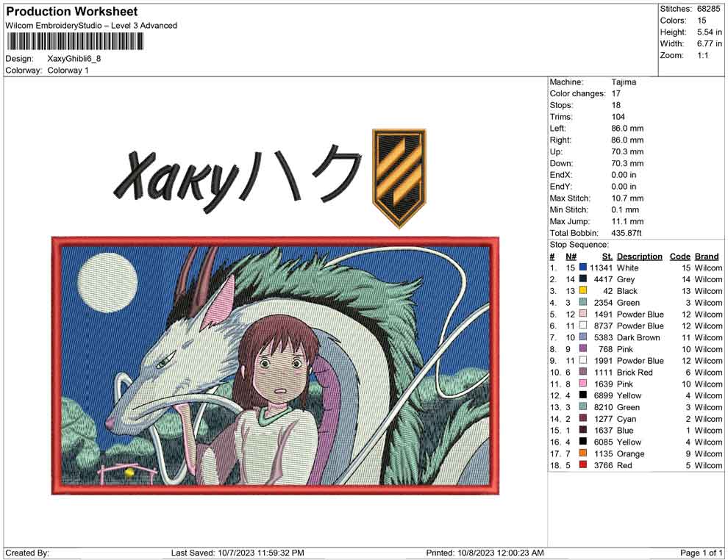Viewport: 728px width, 560px height.
Task: Click the 'Printed: 10/8/2023 12:00:23 AM' footer
Action: 485,553
